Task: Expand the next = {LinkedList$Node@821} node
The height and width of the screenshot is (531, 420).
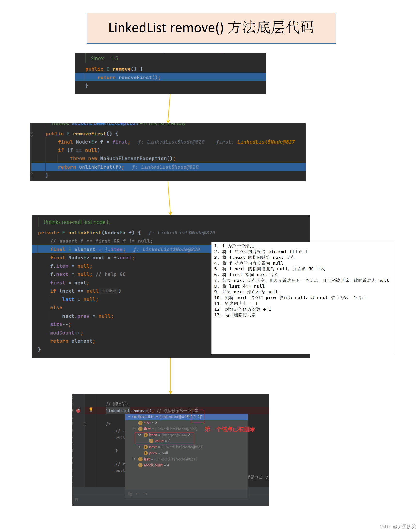Action: tap(140, 447)
